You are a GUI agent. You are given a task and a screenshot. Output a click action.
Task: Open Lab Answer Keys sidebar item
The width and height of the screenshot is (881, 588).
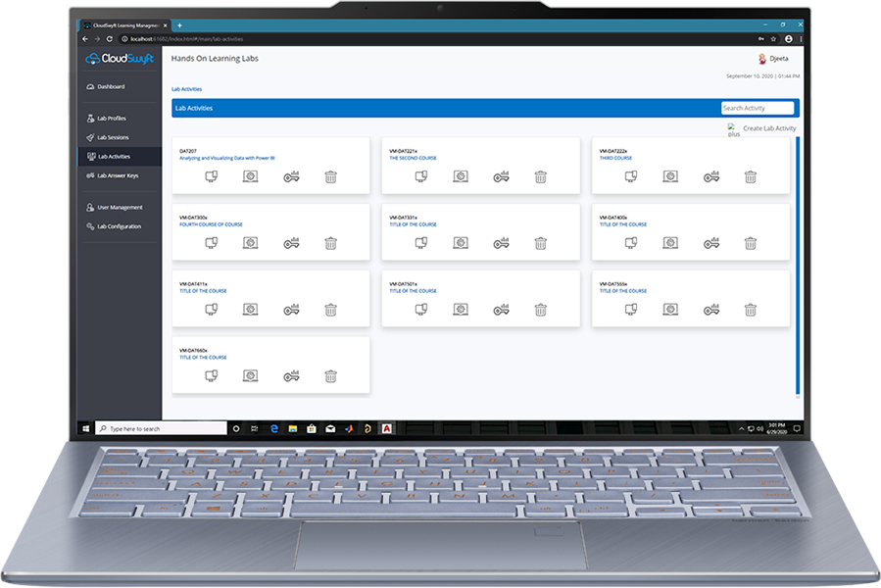118,175
